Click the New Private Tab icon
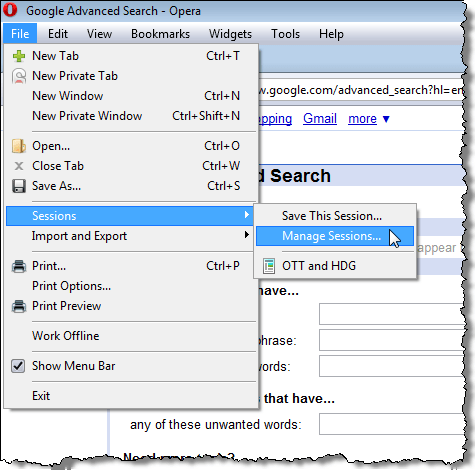475x470 pixels. [x=19, y=76]
